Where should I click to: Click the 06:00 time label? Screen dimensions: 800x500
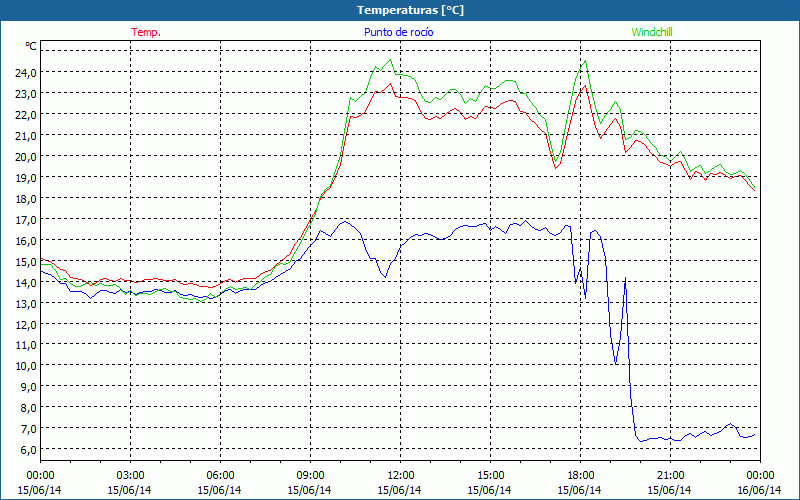pyautogui.click(x=220, y=476)
